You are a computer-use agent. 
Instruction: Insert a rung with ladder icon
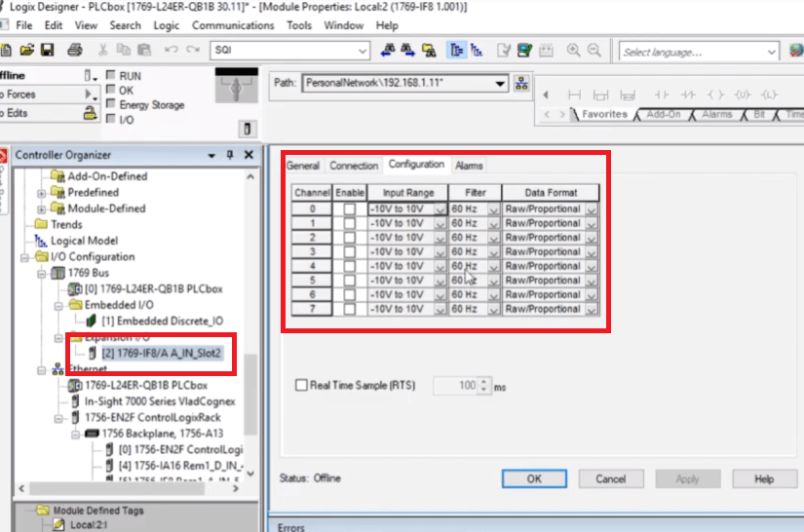point(574,95)
